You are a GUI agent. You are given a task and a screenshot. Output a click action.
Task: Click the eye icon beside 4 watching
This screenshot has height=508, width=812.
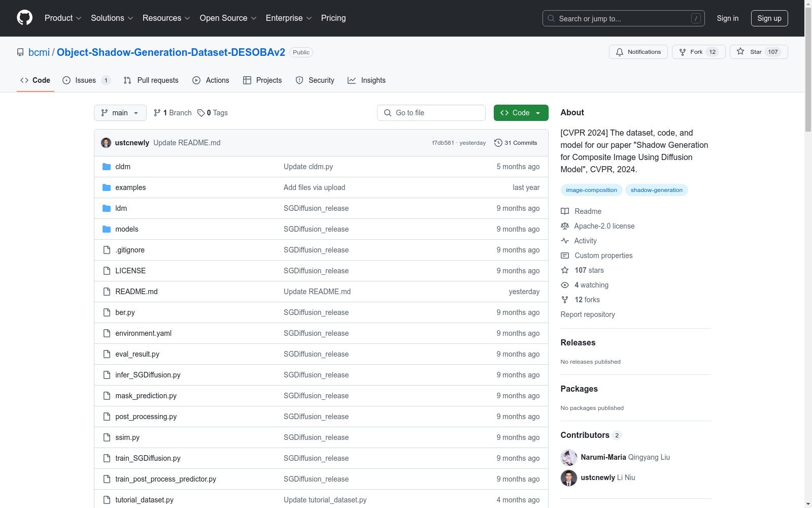click(x=565, y=285)
